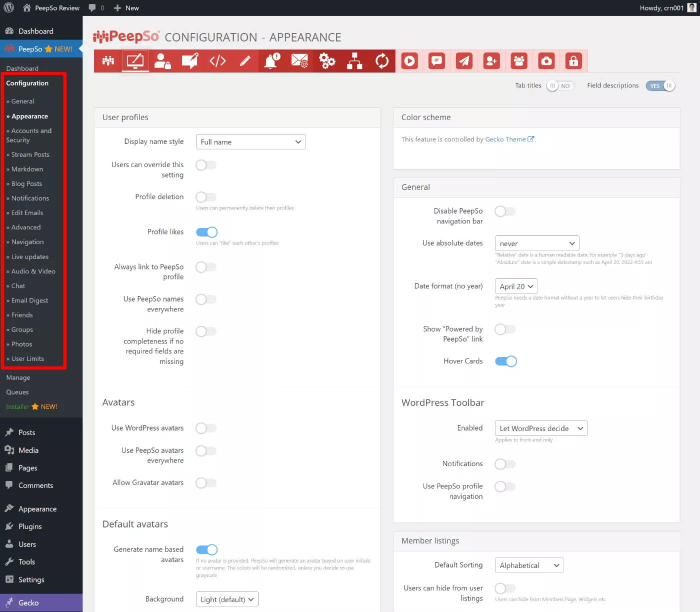Open the Default Sorting dropdown
Image resolution: width=700 pixels, height=612 pixels.
tap(529, 565)
